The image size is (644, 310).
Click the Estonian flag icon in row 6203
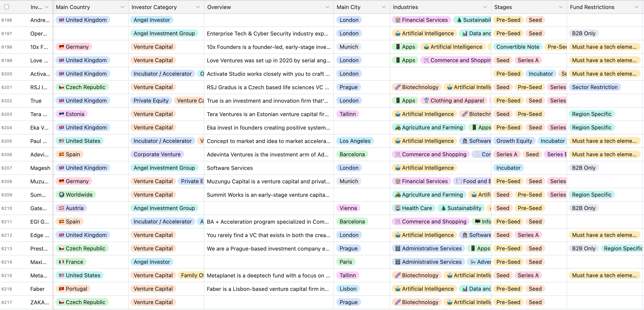(x=61, y=114)
